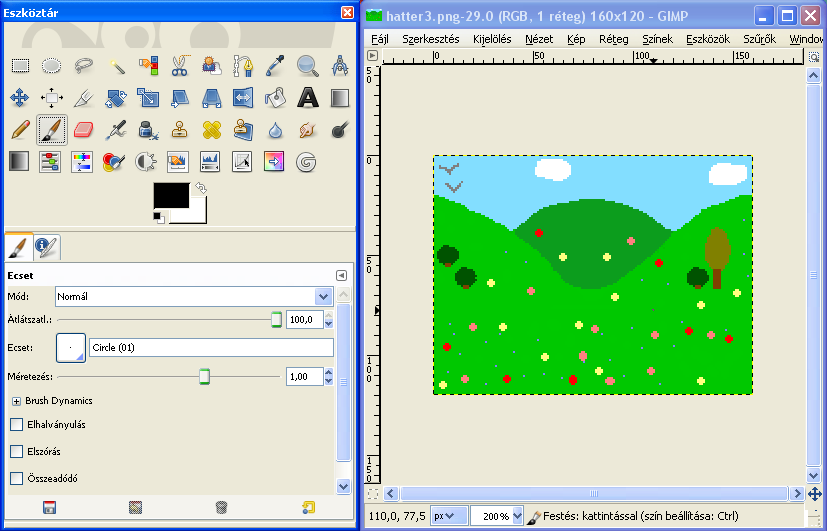Image resolution: width=827 pixels, height=531 pixels.
Task: Open the image menu button at ruler corner
Action: pyautogui.click(x=372, y=55)
